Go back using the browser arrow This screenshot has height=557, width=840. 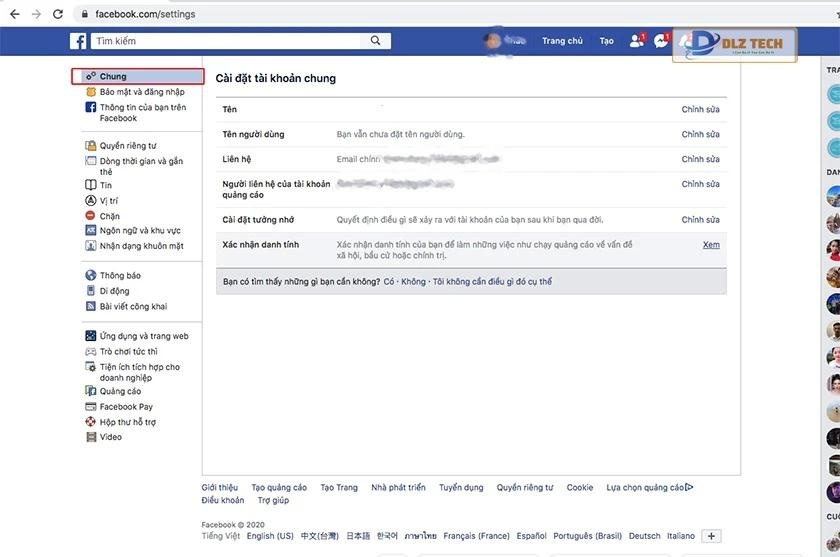tap(14, 14)
